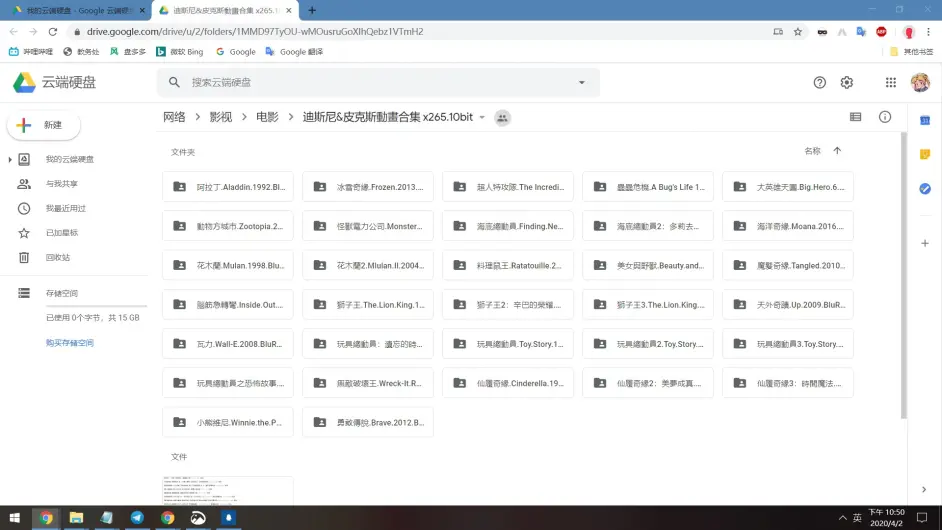Open 我最近用过 sidebar item
942x530 pixels.
point(65,209)
